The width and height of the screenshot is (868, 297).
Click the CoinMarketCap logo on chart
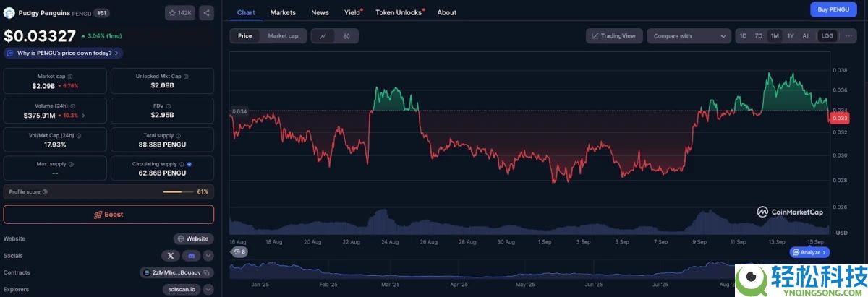tap(790, 212)
